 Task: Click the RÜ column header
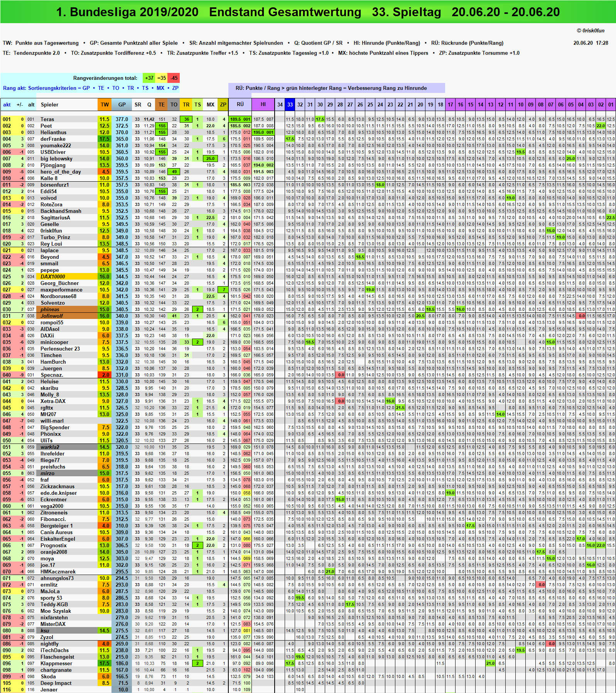click(x=240, y=105)
